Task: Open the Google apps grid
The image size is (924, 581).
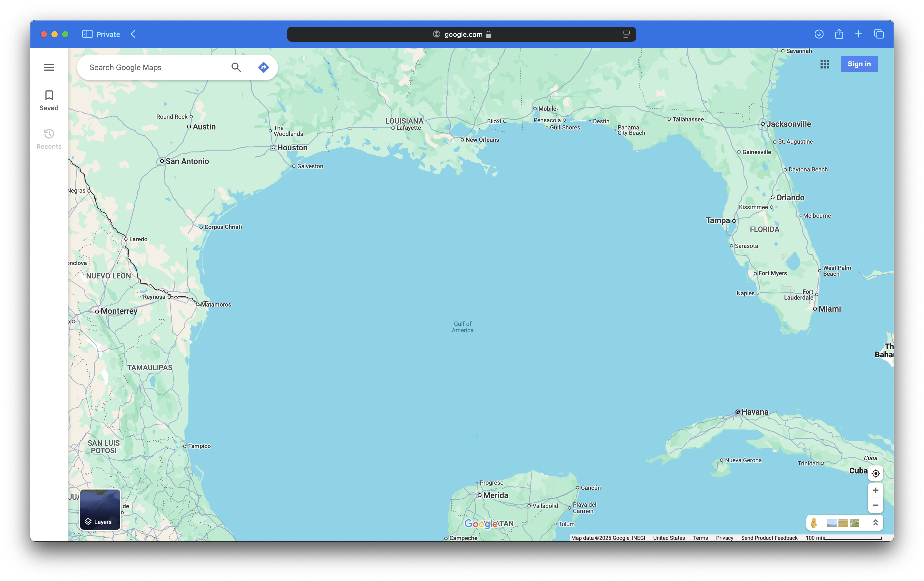Action: coord(825,64)
